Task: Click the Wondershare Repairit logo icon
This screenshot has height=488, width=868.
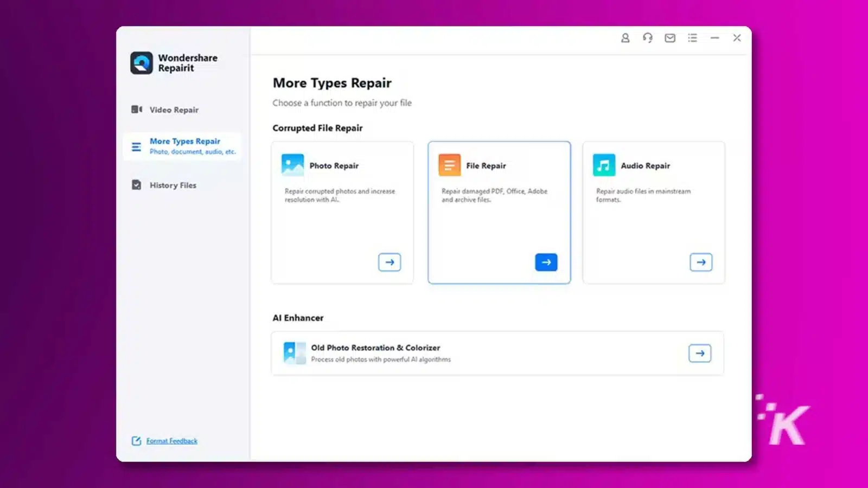Action: (141, 63)
